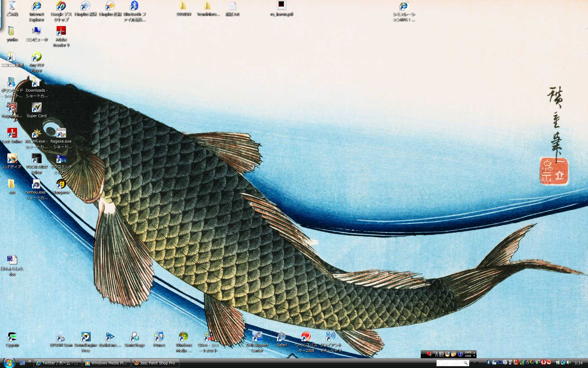Screen dimensions: 588x368
Task: Open the Any FLV Player shortcut
Action: pyautogui.click(x=36, y=57)
